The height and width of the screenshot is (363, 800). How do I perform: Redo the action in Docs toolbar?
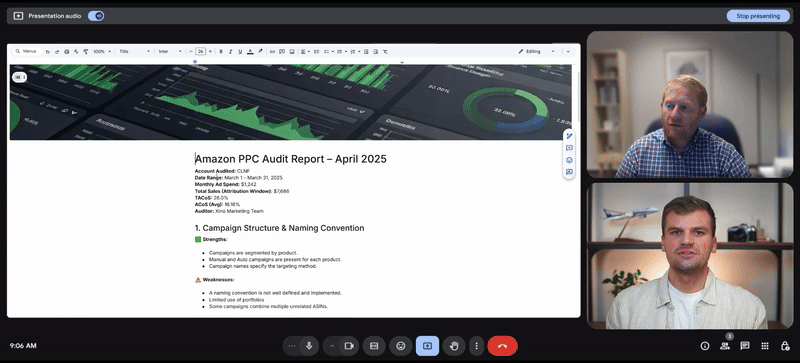57,52
